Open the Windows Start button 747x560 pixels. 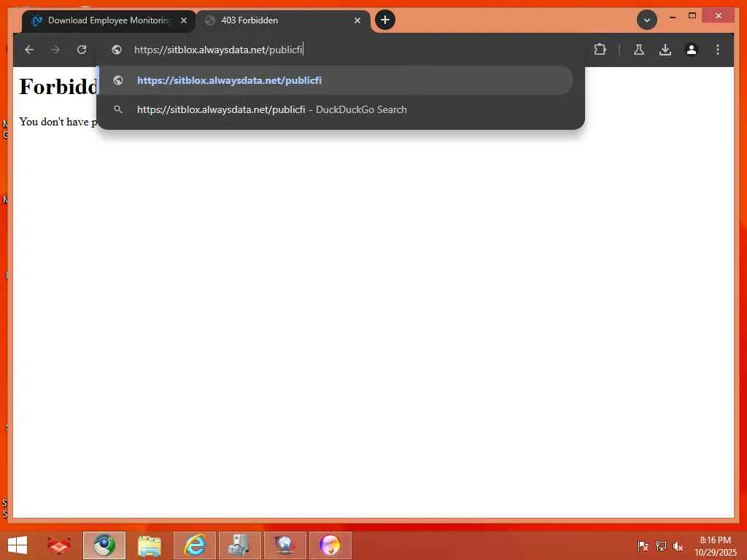pos(18,545)
